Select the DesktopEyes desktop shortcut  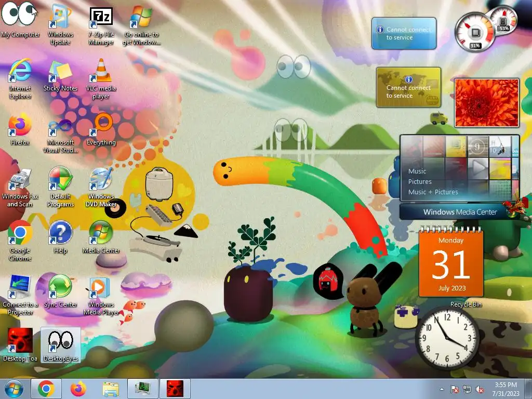click(x=60, y=345)
